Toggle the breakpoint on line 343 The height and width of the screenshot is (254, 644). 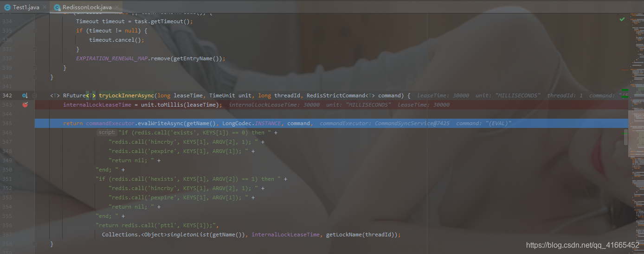25,105
